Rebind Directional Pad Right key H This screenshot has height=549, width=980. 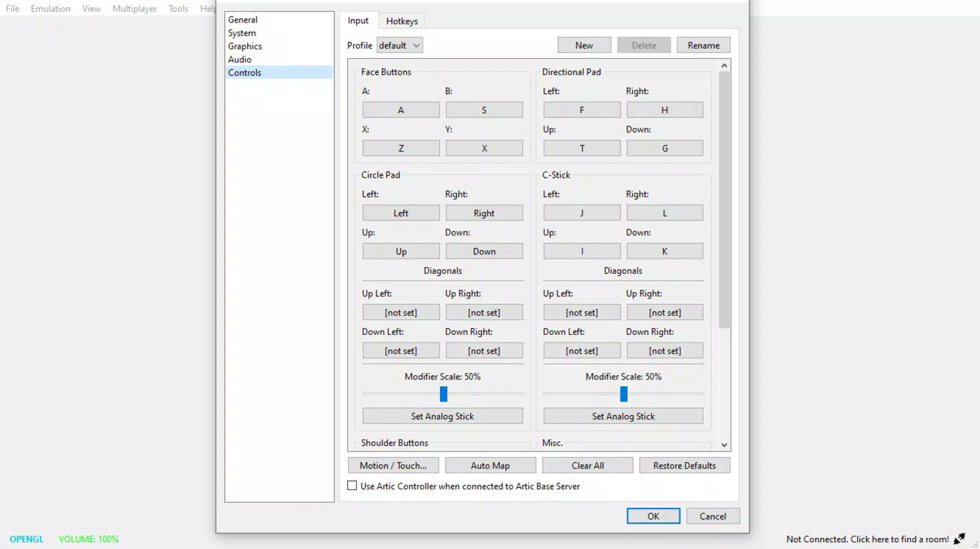point(664,110)
